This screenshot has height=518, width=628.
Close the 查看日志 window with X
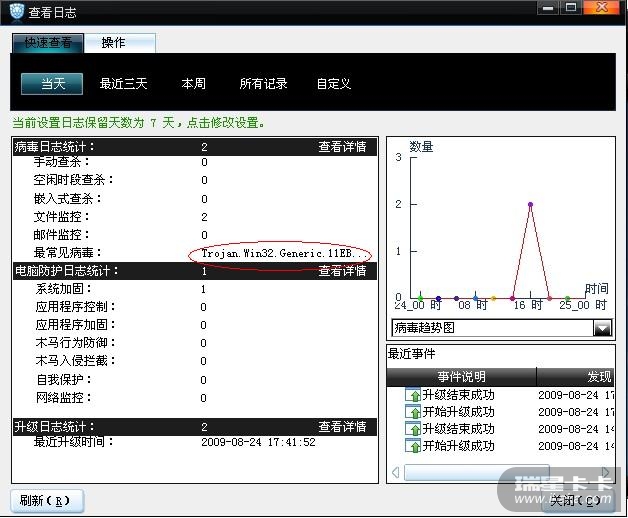point(602,8)
